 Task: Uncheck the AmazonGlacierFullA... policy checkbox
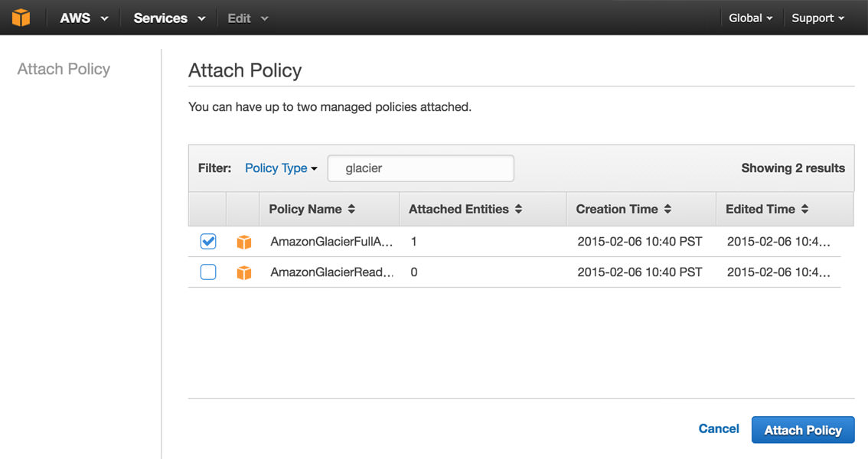208,241
